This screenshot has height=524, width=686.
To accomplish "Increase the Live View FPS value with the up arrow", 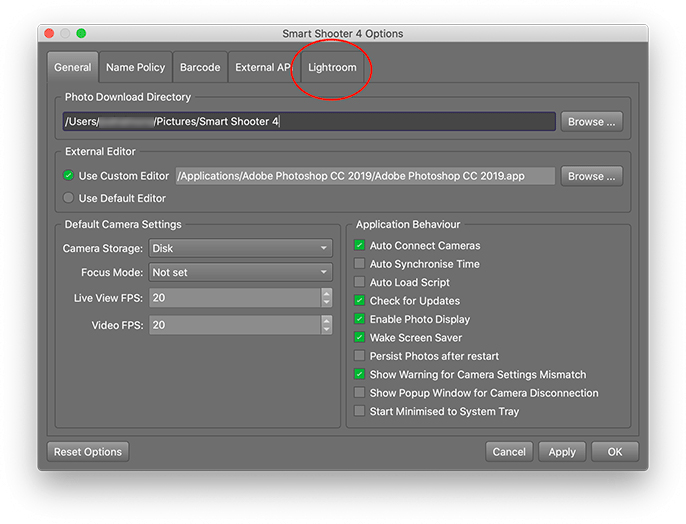I will (x=326, y=293).
